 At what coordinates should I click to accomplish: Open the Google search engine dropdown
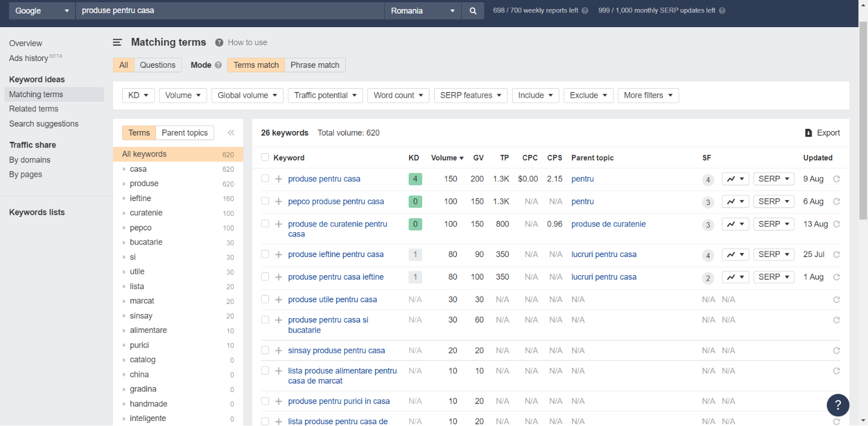click(42, 11)
